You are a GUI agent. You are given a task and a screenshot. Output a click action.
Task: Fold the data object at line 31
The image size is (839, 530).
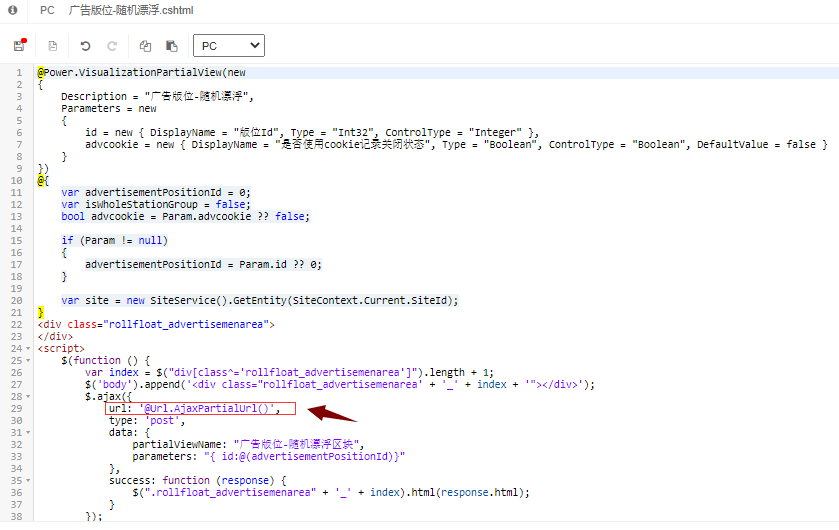coord(29,433)
